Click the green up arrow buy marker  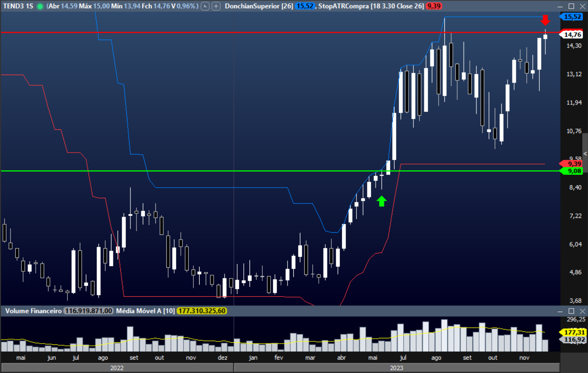tap(381, 201)
